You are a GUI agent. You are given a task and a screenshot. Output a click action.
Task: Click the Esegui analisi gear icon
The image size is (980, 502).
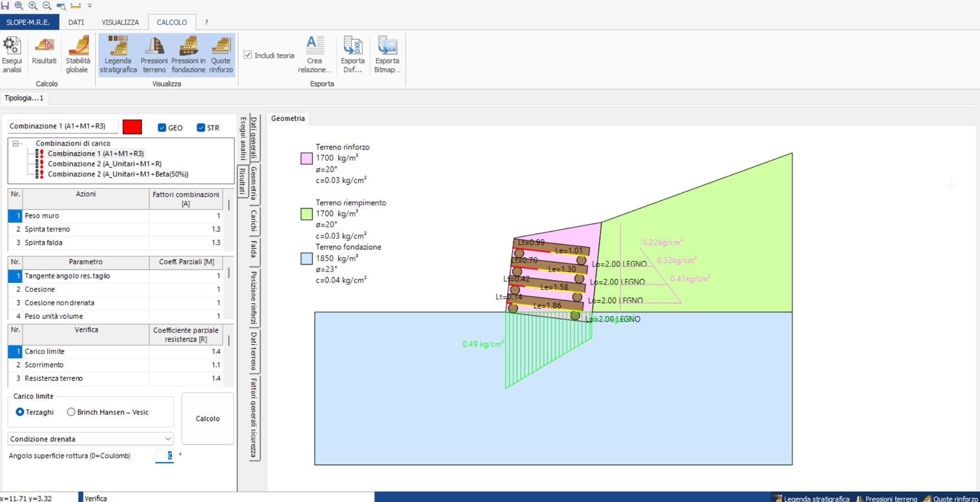pyautogui.click(x=12, y=46)
